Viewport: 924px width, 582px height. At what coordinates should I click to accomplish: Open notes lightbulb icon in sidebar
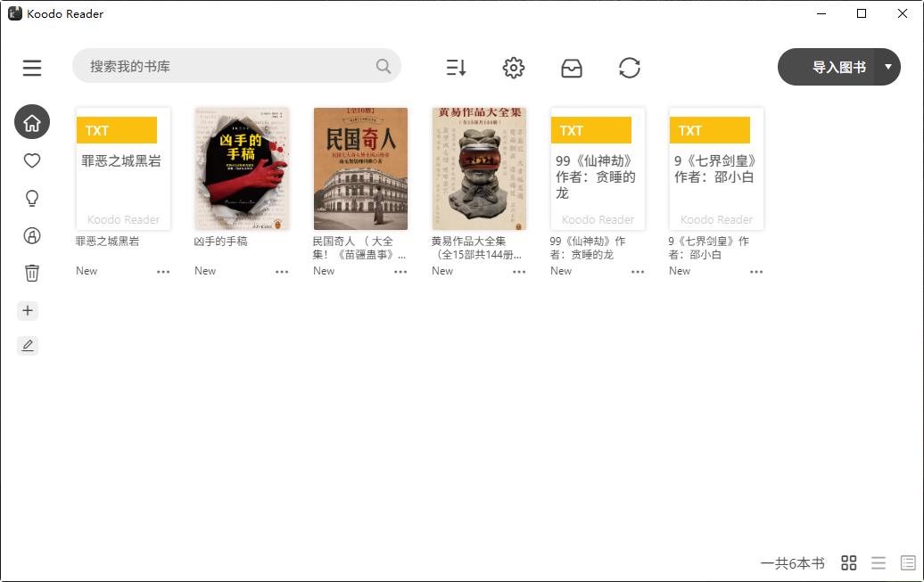coord(32,198)
